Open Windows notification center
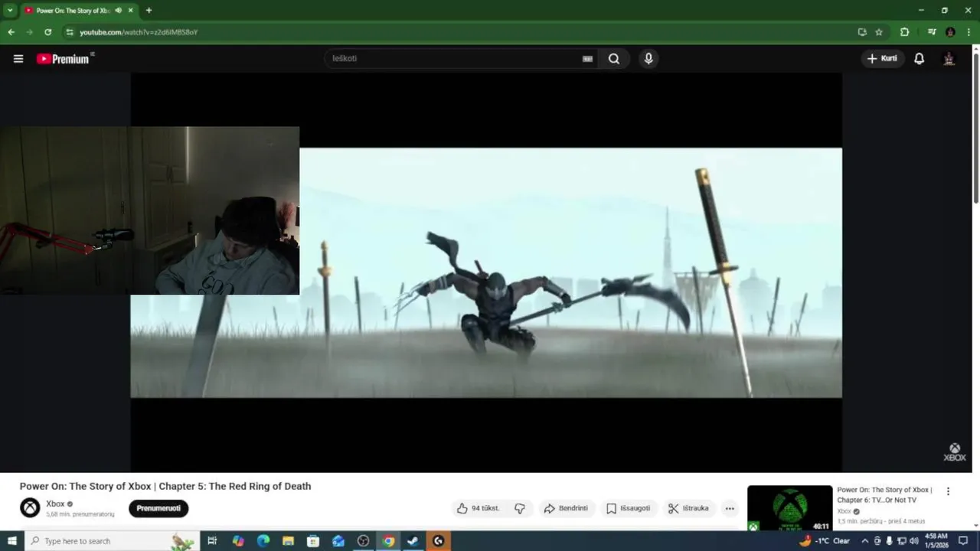The height and width of the screenshot is (551, 980). (x=963, y=541)
